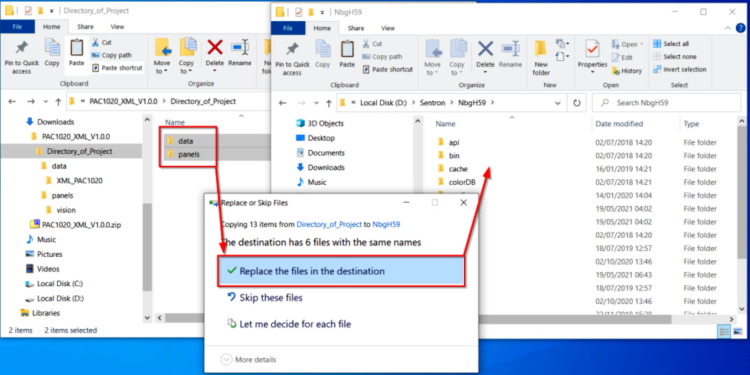Expand NbgH59 address bar history dropdown

tap(558, 103)
